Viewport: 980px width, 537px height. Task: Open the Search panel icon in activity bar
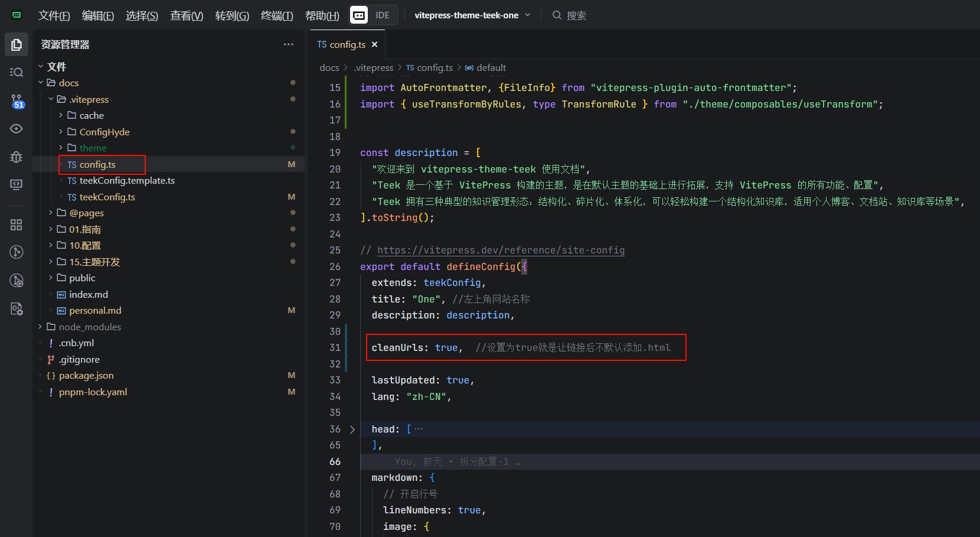[x=17, y=72]
